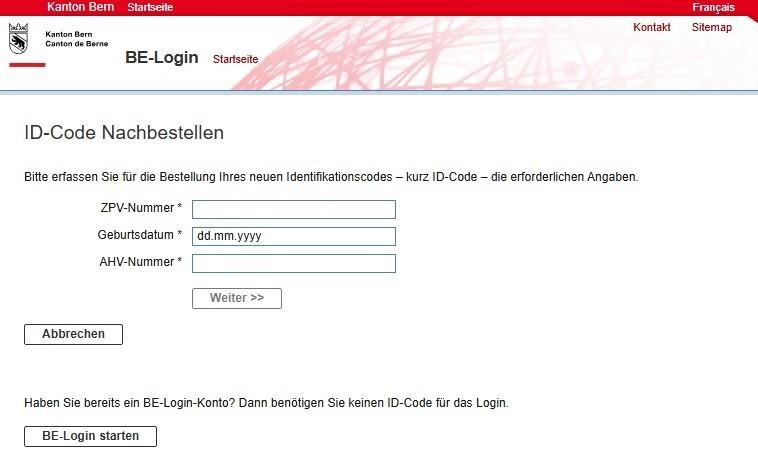Click the Geburtsdatum label
Screen dimensions: 758x456
tap(140, 235)
